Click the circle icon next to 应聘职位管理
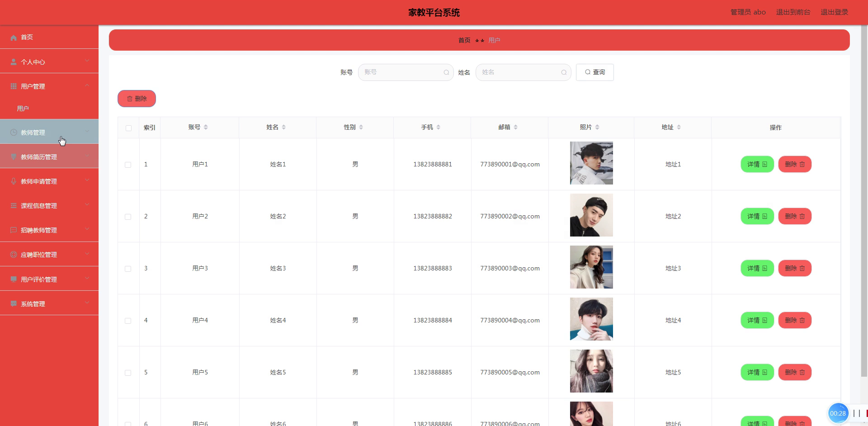 (x=14, y=255)
